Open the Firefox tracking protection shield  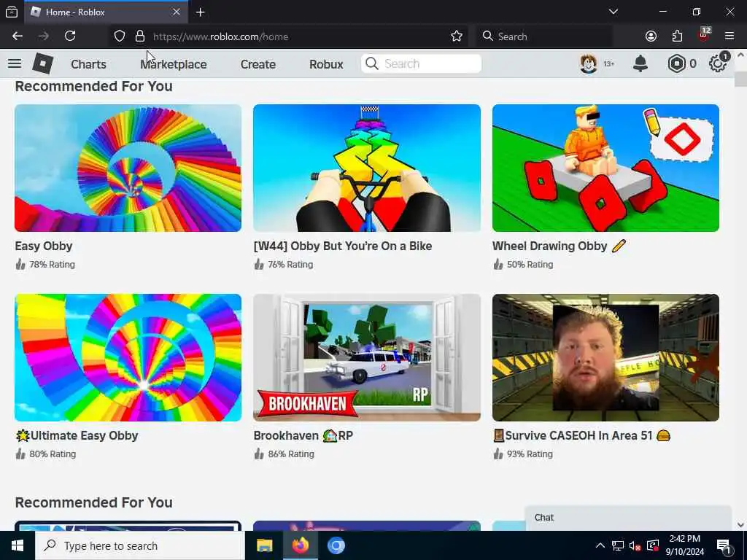[x=120, y=36]
